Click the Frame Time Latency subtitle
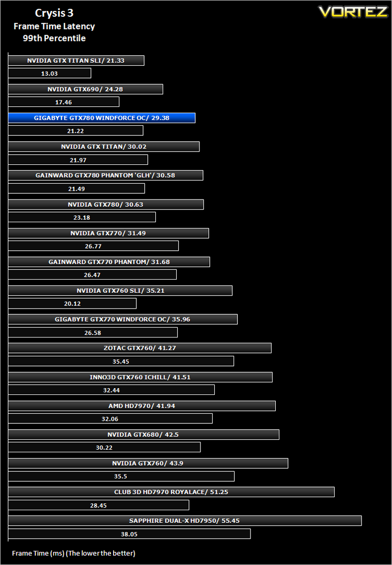This screenshot has width=392, height=565. 54,26
